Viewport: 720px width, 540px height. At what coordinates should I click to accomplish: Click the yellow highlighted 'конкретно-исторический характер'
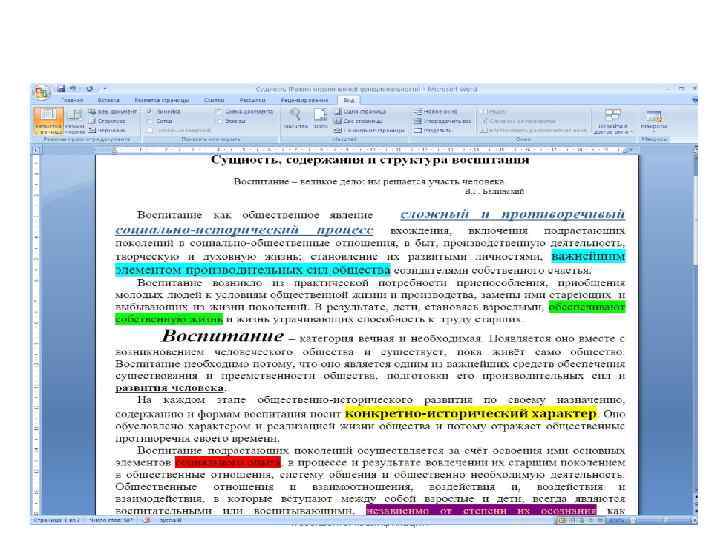(x=471, y=414)
